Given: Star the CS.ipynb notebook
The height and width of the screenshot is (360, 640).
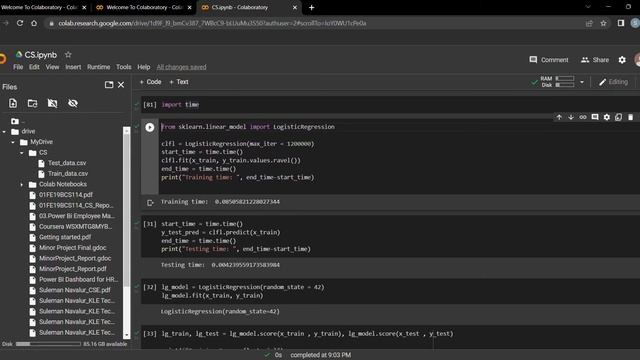Looking at the screenshot, I should click(x=68, y=54).
